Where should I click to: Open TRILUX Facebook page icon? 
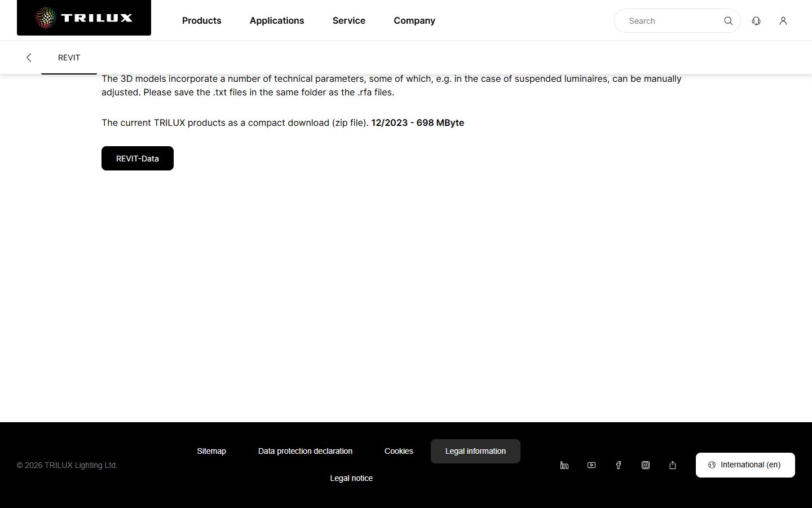[x=619, y=465]
